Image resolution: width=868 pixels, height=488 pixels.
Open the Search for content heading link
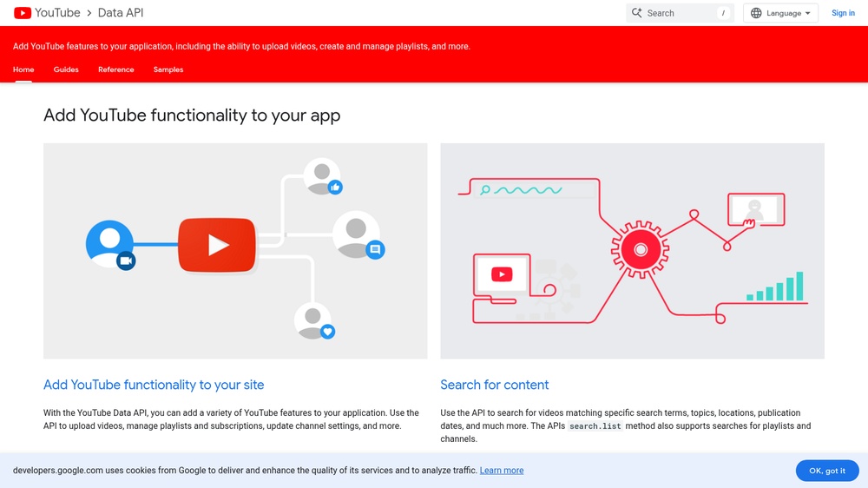coord(495,385)
